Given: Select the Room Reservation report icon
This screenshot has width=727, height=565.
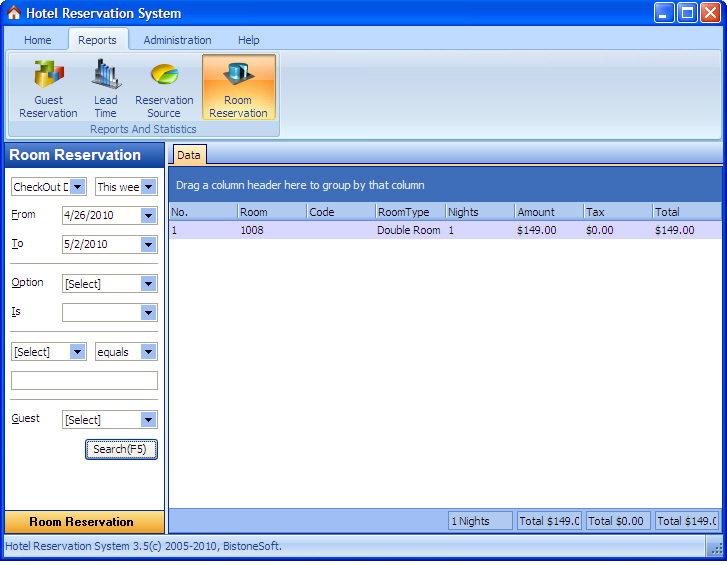Looking at the screenshot, I should pyautogui.click(x=238, y=88).
